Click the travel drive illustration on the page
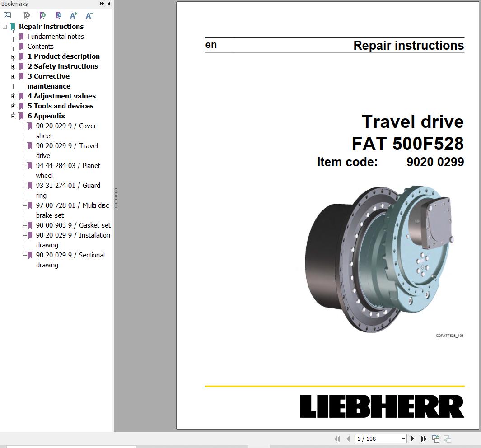The height and width of the screenshot is (448, 481). click(x=379, y=259)
